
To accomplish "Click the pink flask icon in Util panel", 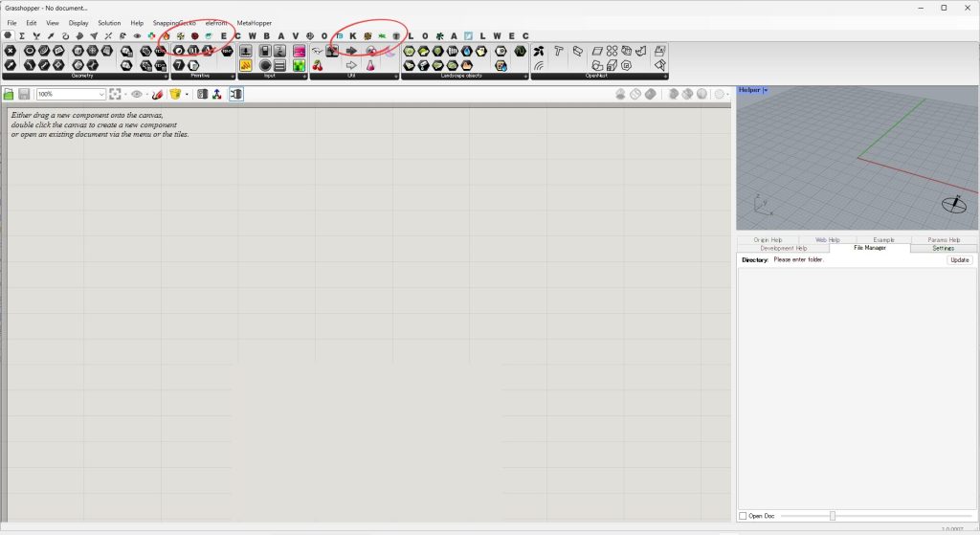I will pyautogui.click(x=370, y=65).
